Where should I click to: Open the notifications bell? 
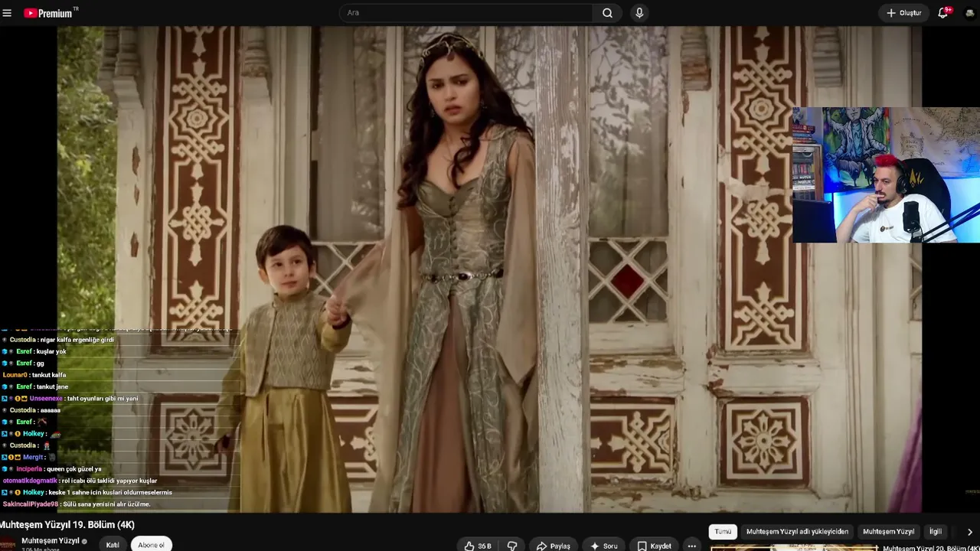coord(943,13)
